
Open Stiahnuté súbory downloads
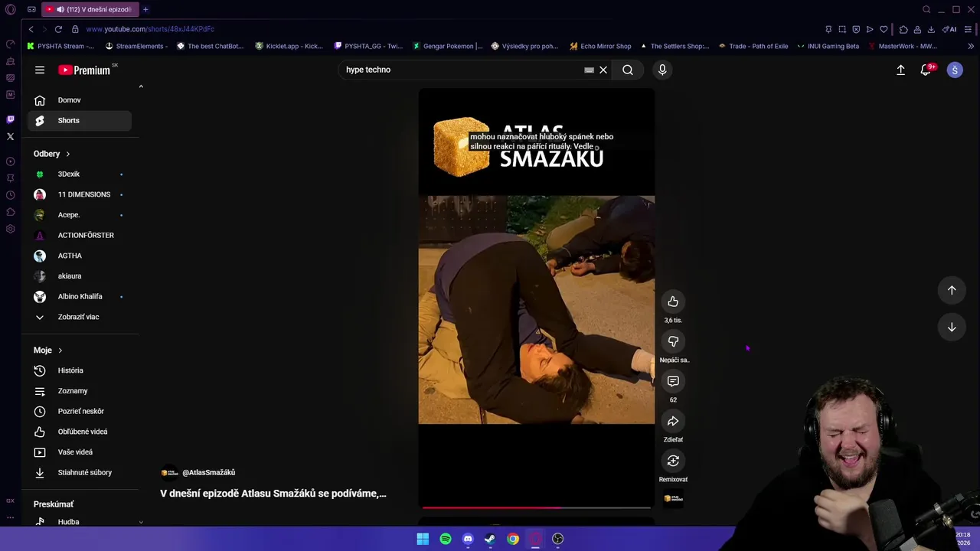pyautogui.click(x=80, y=473)
